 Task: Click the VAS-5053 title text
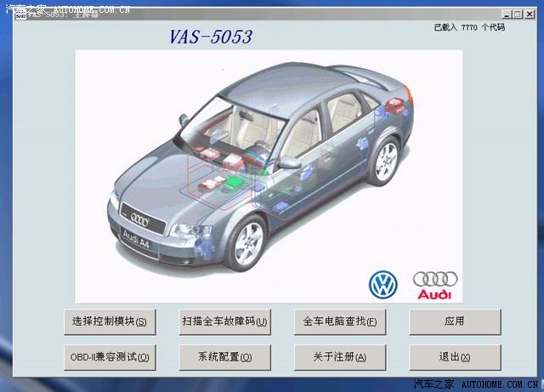click(x=211, y=37)
